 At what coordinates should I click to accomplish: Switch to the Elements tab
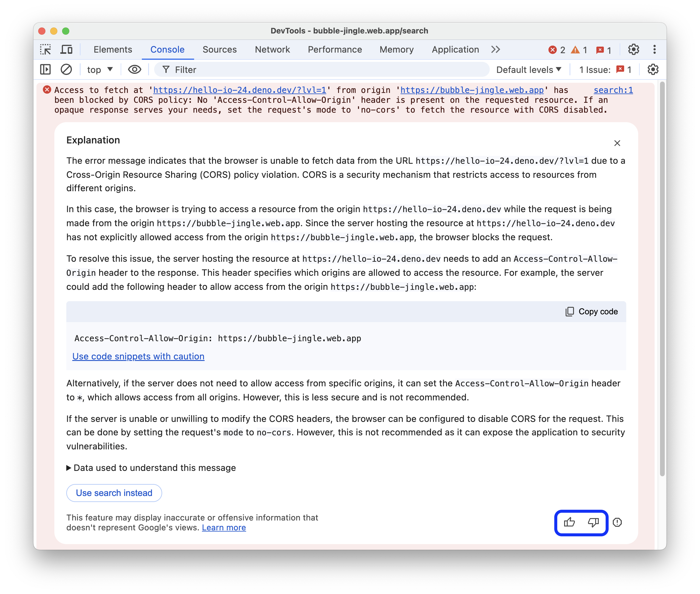pyautogui.click(x=113, y=49)
